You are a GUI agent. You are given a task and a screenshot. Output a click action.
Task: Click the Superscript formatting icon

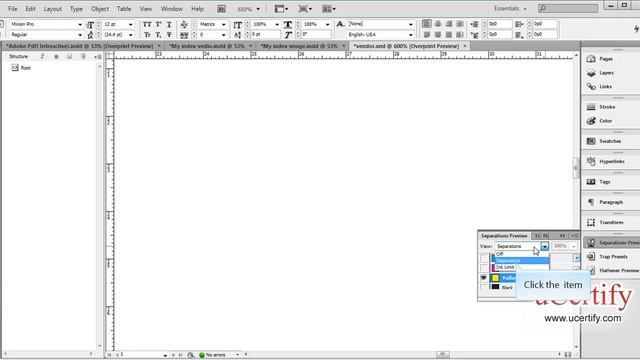tap(158, 24)
